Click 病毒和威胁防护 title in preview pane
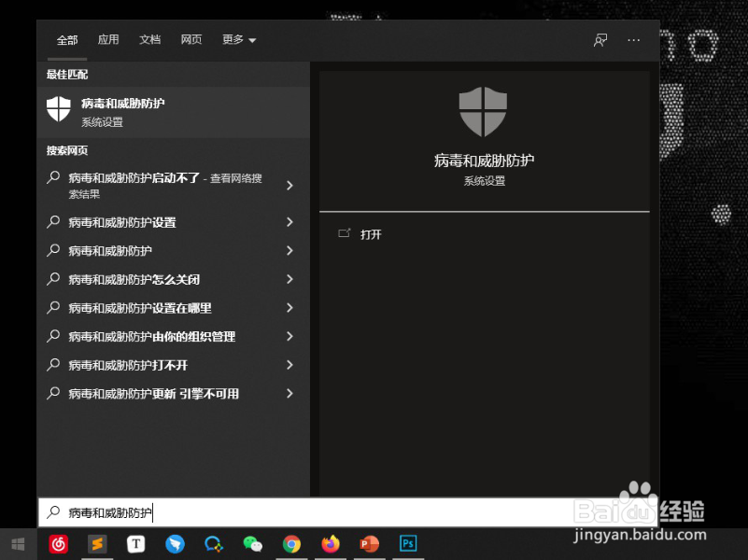Screen dimensions: 748x560 coord(484,161)
